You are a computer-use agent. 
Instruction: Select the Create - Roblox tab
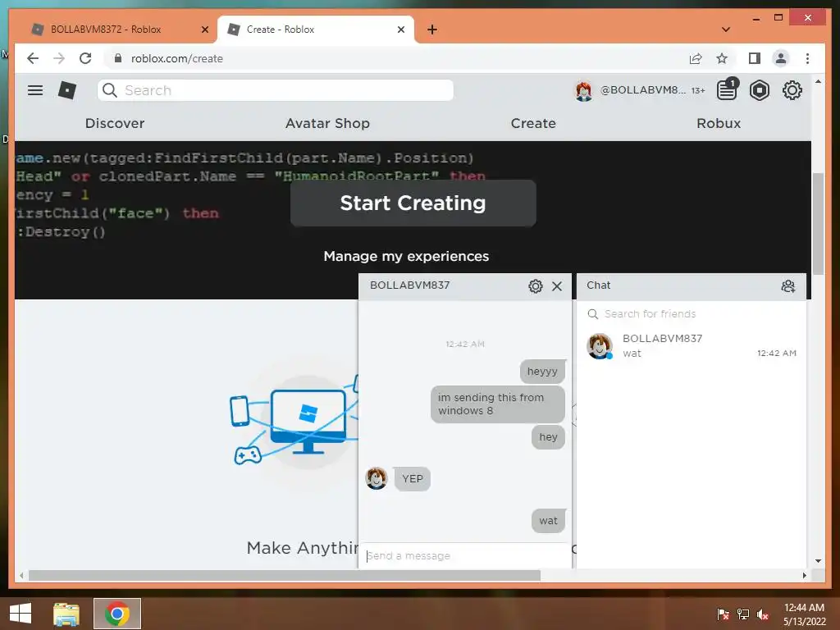tap(316, 30)
